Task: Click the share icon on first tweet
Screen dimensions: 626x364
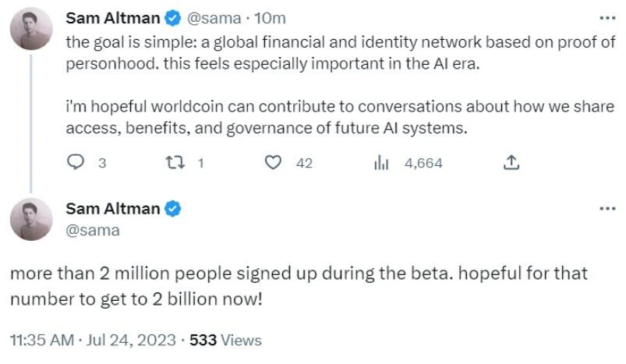Action: pos(512,163)
